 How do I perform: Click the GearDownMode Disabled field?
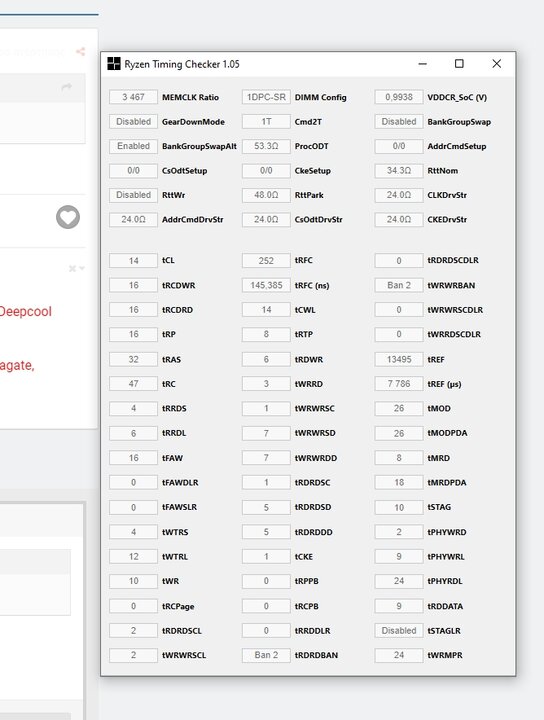(x=133, y=122)
